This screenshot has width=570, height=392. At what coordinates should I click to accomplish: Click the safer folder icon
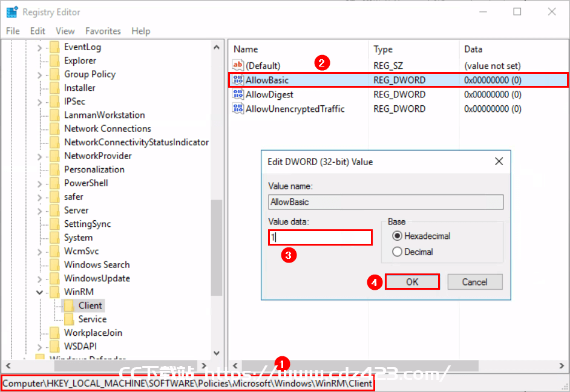pos(54,197)
